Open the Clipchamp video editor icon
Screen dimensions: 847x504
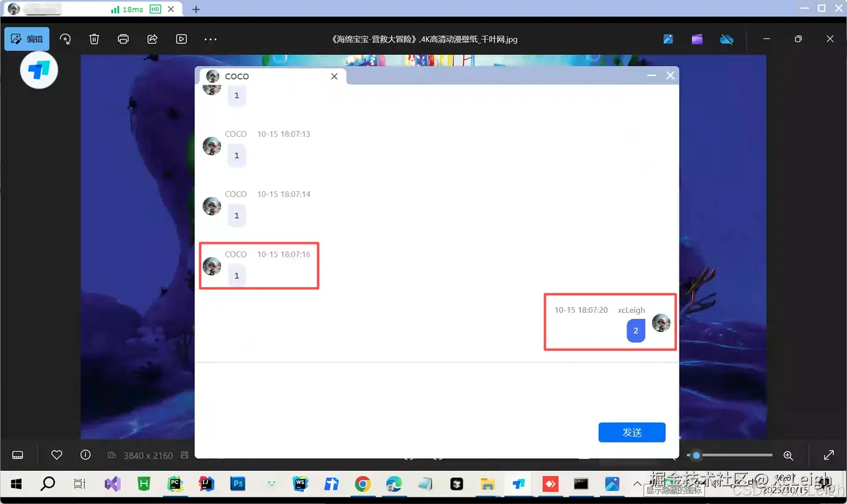tap(697, 39)
